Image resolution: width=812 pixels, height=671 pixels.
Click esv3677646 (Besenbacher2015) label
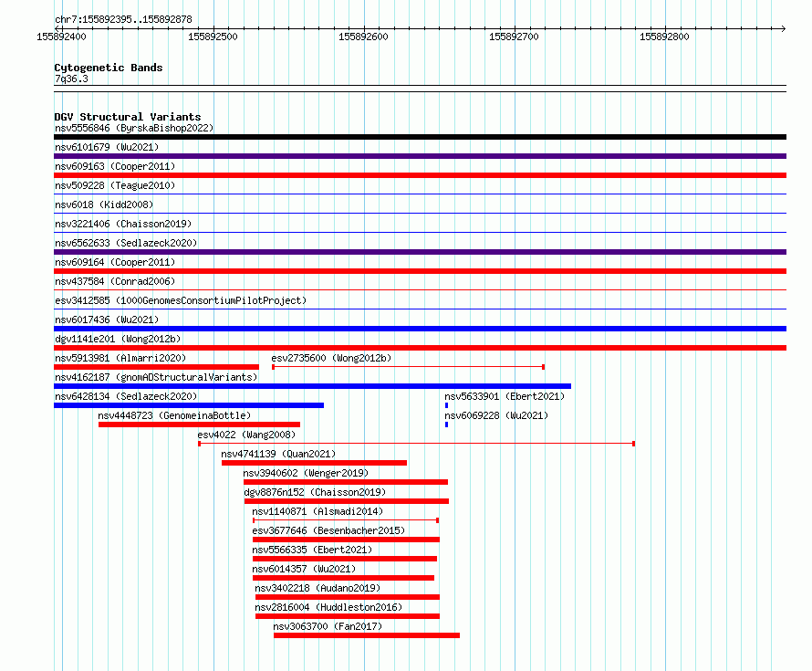pos(328,530)
